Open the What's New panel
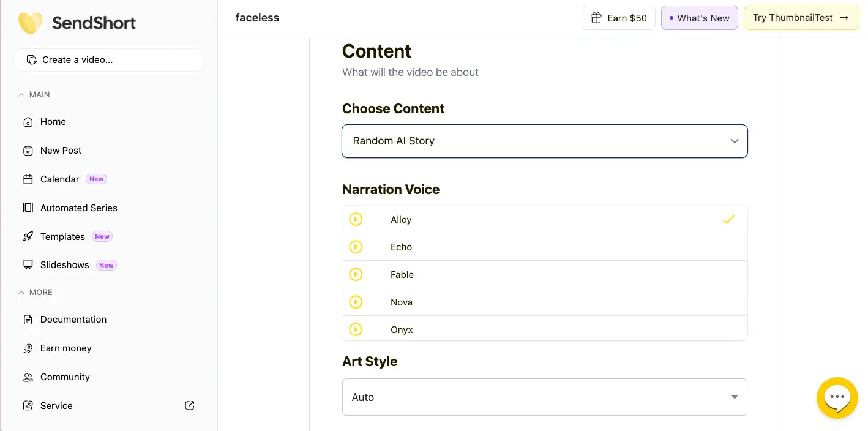The image size is (868, 431). 699,18
